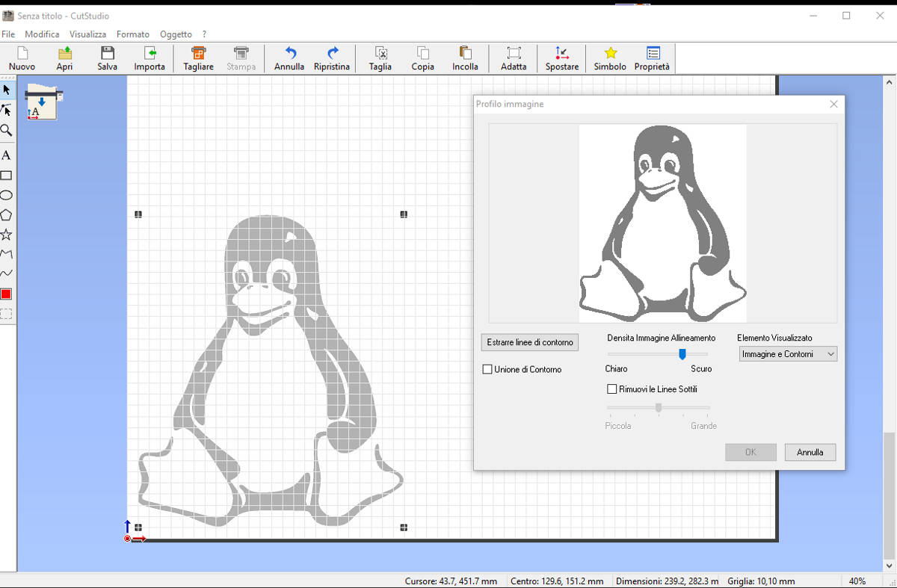The width and height of the screenshot is (897, 588).
Task: Select the node edit tool
Action: (6, 110)
